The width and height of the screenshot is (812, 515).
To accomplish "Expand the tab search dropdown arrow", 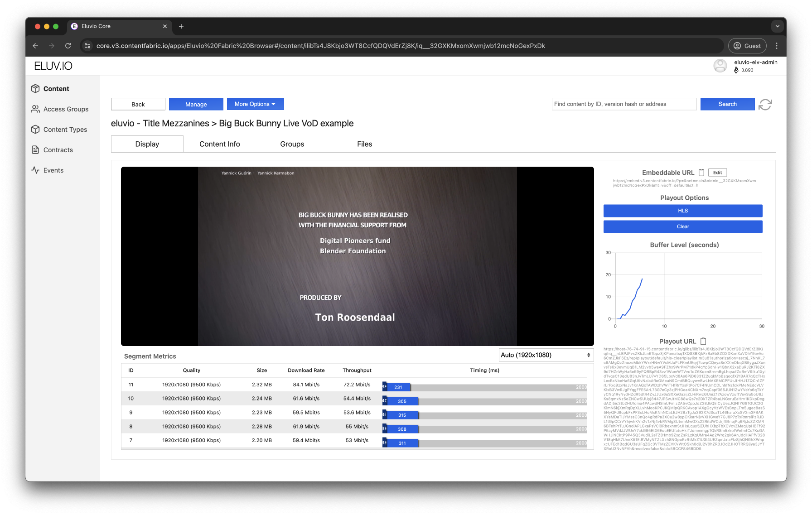I will pos(778,26).
